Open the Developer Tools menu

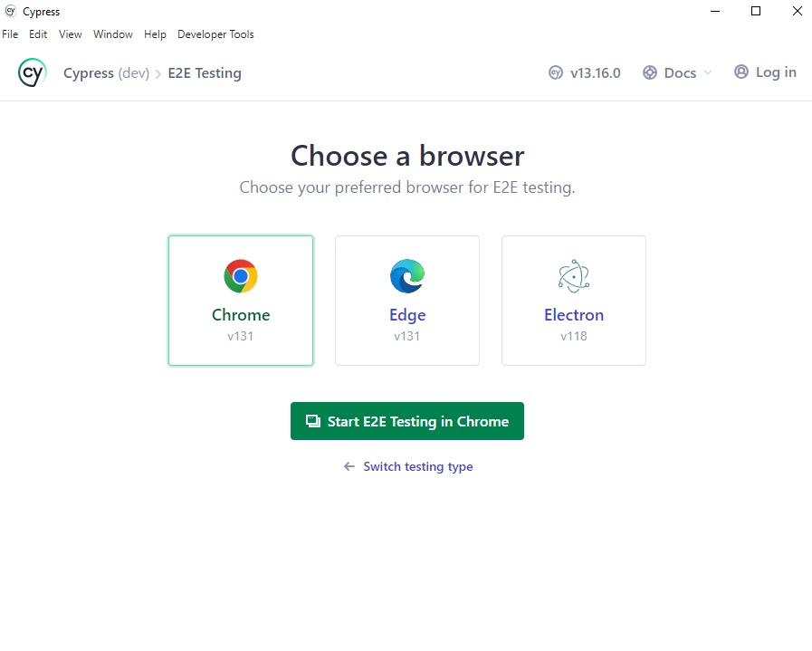[215, 34]
